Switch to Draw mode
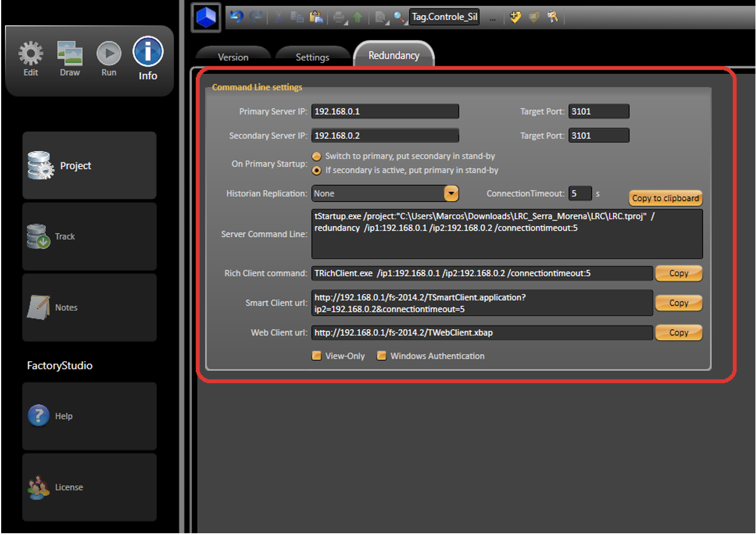The image size is (756, 535). 70,59
